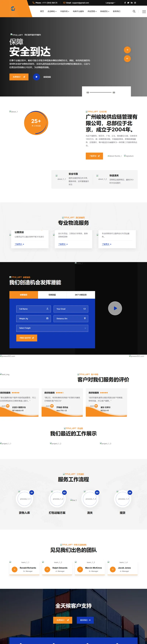Open the Facebook social icon
Viewport: 147px width, 644px height.
click(x=125, y=3)
